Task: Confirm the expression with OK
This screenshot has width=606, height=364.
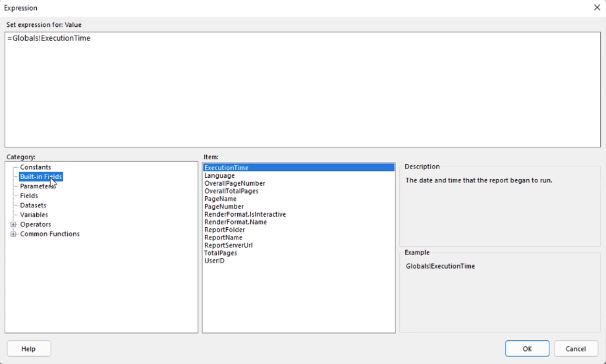Action: [527, 349]
